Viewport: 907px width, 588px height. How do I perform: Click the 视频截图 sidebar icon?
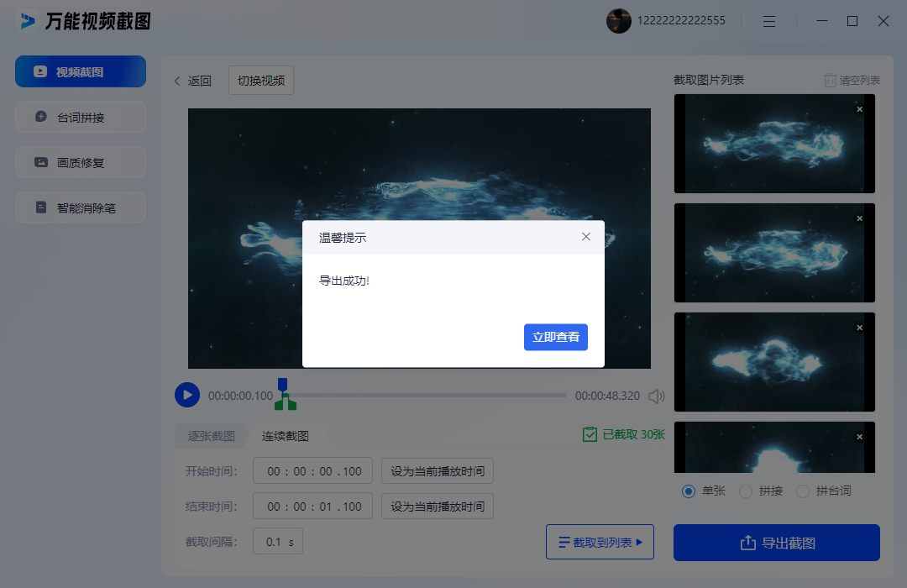(39, 71)
